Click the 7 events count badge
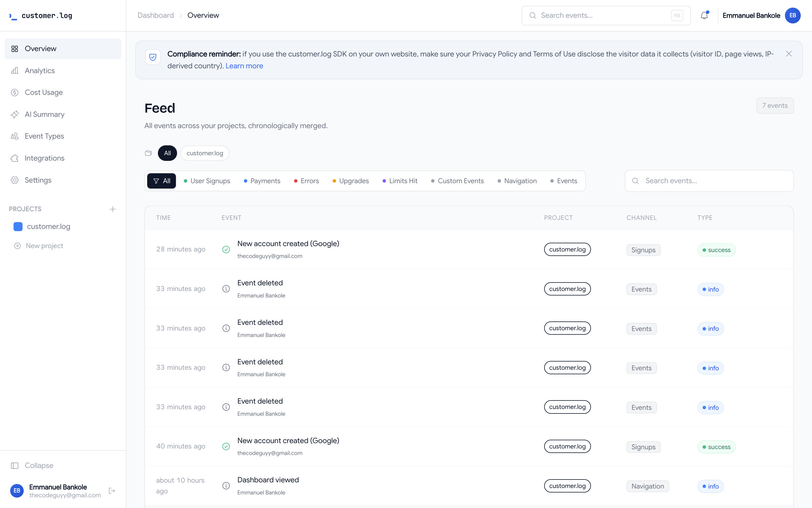 click(x=775, y=106)
